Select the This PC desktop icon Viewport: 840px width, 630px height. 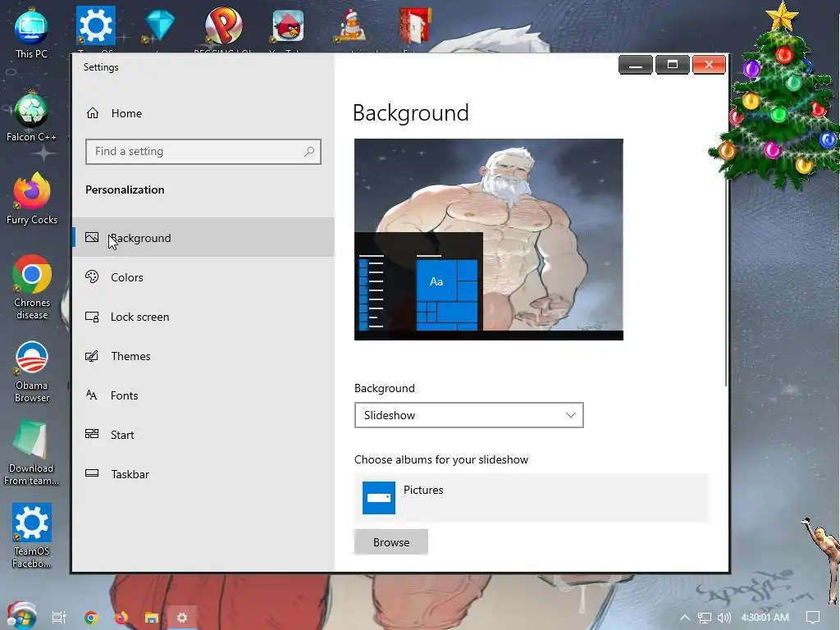tap(32, 34)
